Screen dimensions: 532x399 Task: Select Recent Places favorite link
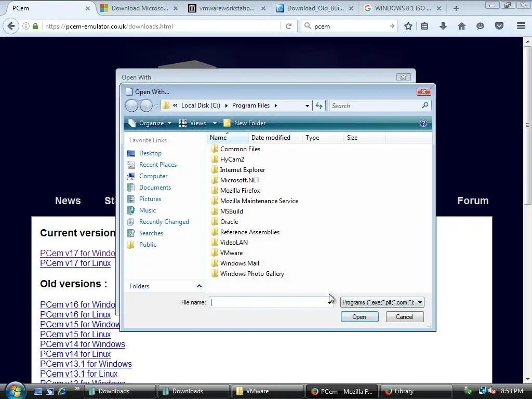coord(158,165)
